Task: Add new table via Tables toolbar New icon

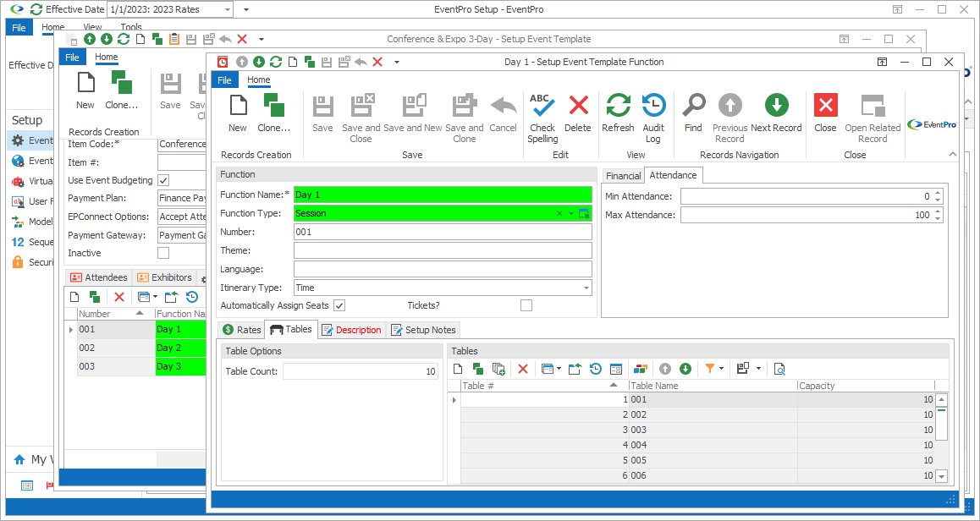Action: (458, 370)
